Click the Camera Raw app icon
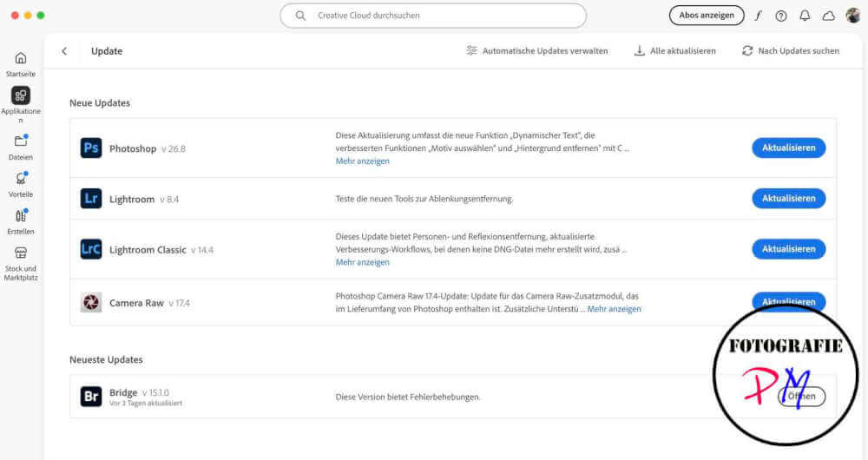This screenshot has width=868, height=460. 91,302
